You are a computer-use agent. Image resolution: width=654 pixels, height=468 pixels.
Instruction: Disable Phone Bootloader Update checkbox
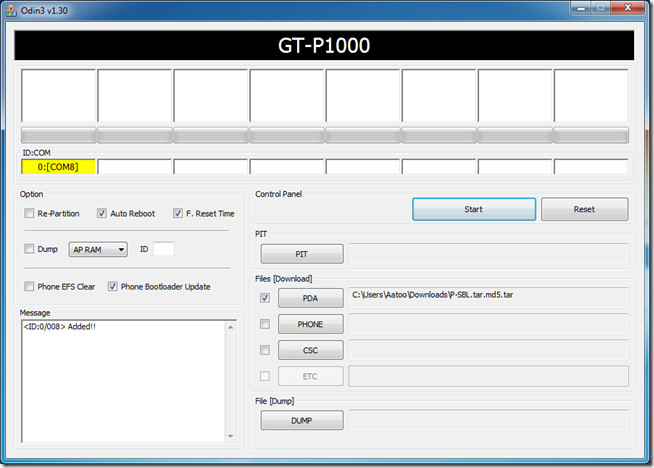coord(113,287)
